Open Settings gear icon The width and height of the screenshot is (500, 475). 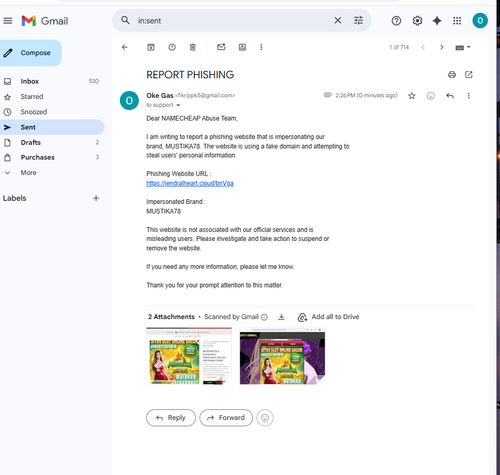[417, 21]
